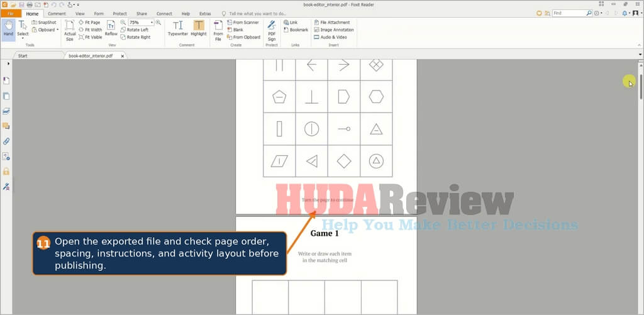Screen dimensions: 644x315
Task: Open the Digital Signatures side panel
Action: click(6, 187)
